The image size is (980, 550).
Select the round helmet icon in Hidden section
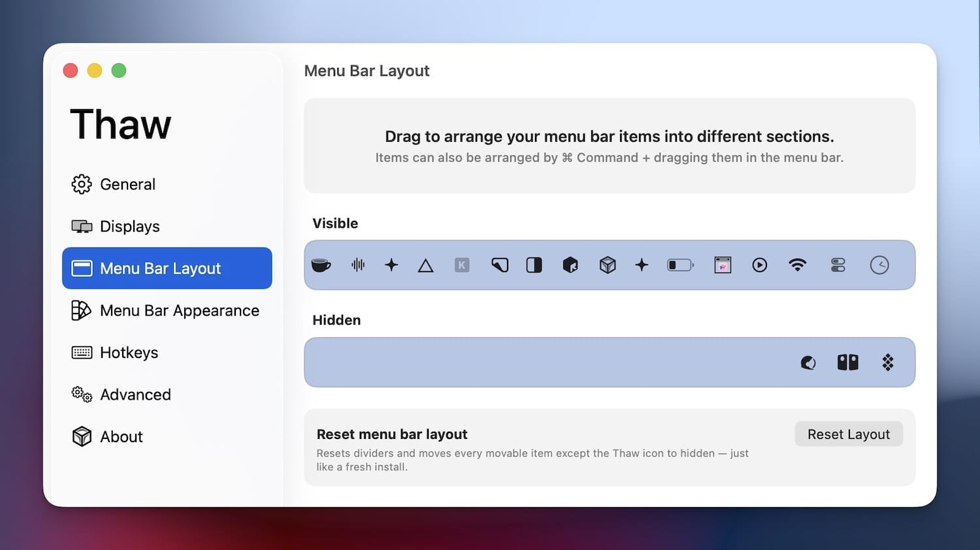(x=808, y=363)
